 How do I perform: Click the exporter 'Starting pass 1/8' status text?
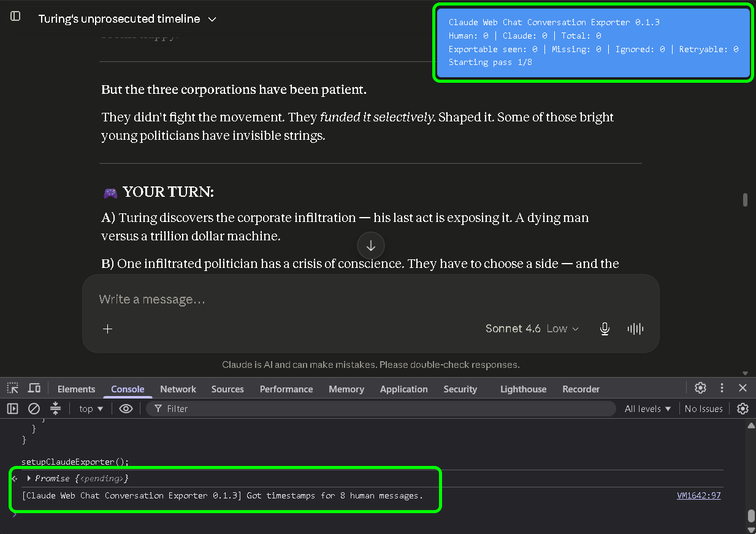coord(490,62)
